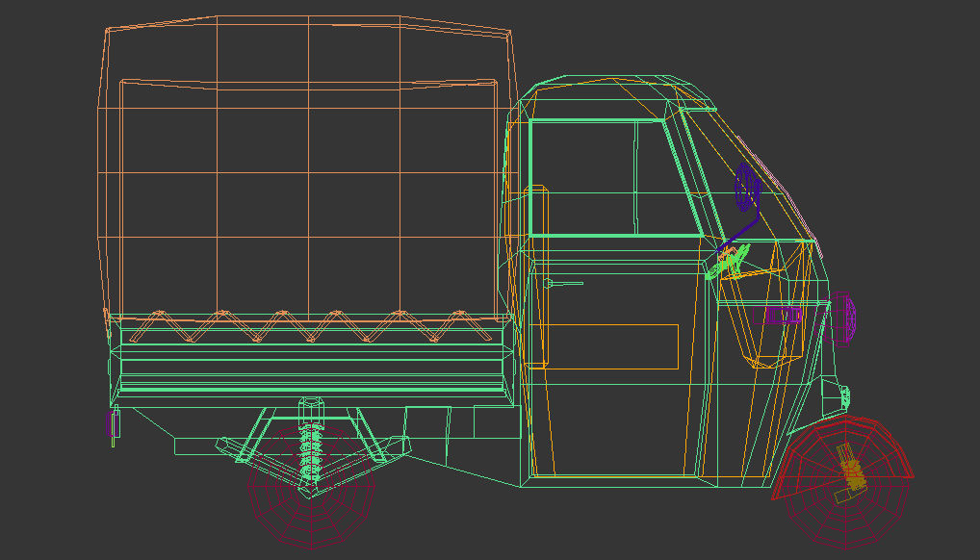Select the magenta front headlight
The image size is (980, 560).
point(840,318)
